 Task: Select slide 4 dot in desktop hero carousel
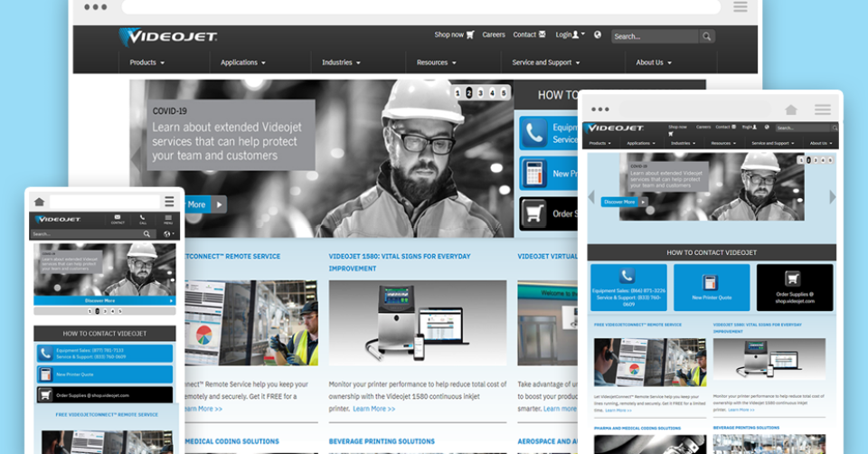[492, 93]
